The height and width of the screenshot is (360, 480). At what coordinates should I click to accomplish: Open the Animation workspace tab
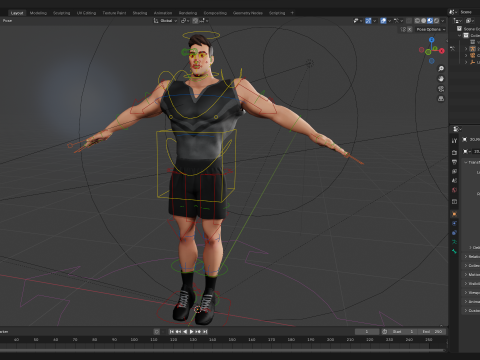[163, 13]
